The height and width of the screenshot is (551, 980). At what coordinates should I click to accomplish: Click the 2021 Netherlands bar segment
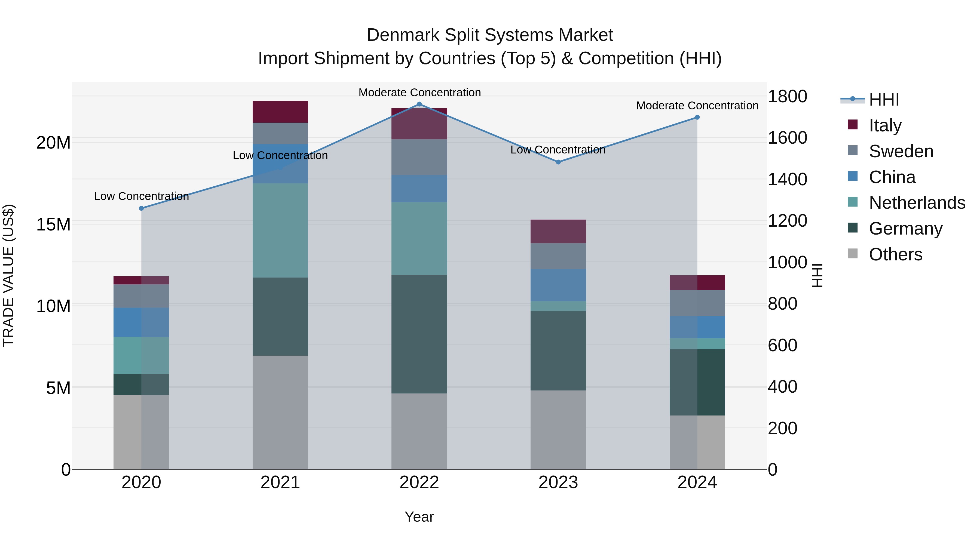point(280,230)
